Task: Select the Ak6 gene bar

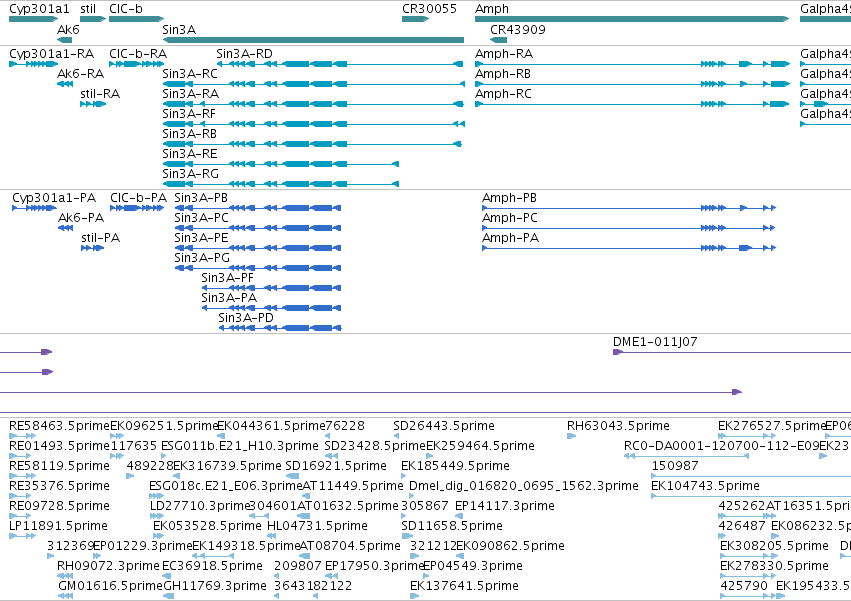Action: (65, 40)
